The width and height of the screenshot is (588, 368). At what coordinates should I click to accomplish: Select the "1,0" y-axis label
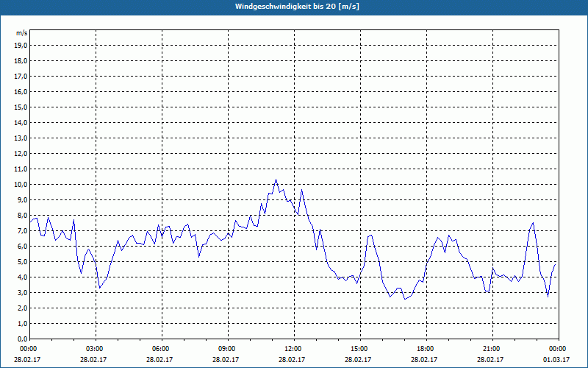[x=22, y=324]
